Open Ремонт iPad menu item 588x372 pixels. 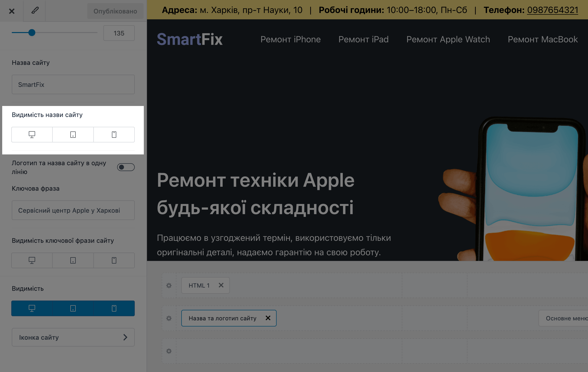pos(364,39)
